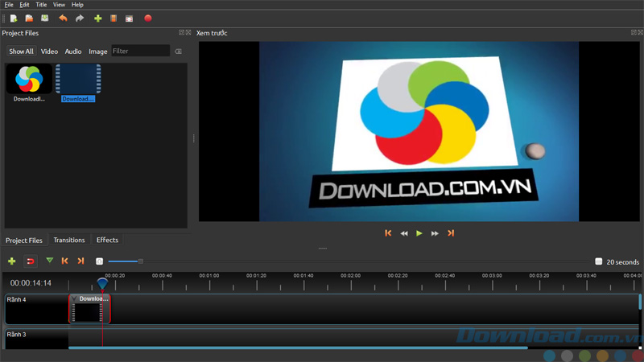Click the green Import Files plus icon
This screenshot has width=644, height=362.
[x=97, y=19]
